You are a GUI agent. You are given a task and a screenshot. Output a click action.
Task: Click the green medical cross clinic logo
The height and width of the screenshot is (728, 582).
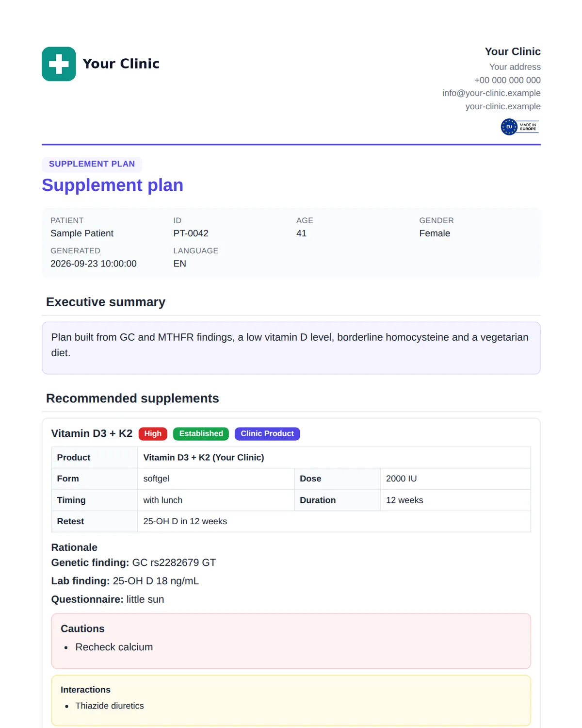click(59, 64)
